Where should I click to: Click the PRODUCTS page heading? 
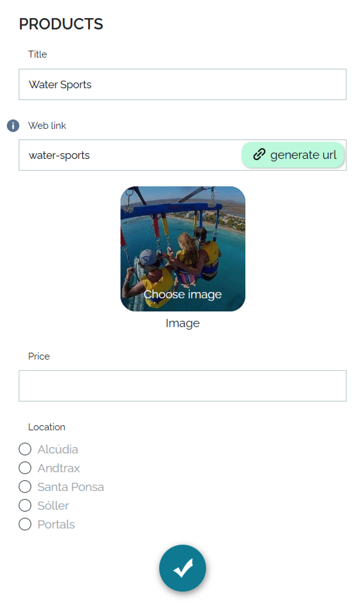click(x=61, y=24)
